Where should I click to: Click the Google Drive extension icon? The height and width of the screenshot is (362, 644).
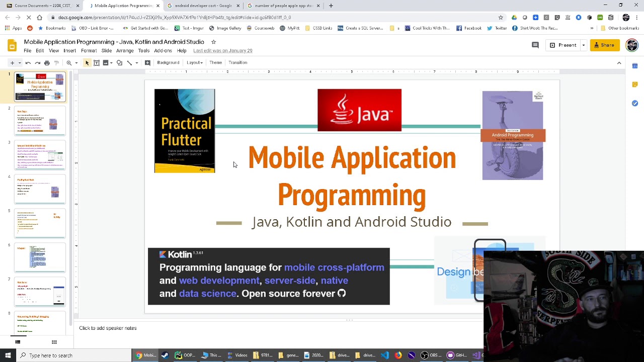pyautogui.click(x=514, y=17)
